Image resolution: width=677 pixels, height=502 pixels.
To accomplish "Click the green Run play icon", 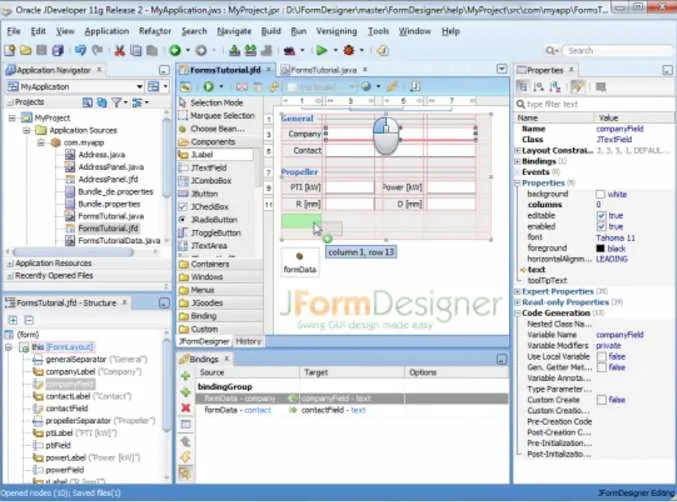I will (x=321, y=51).
